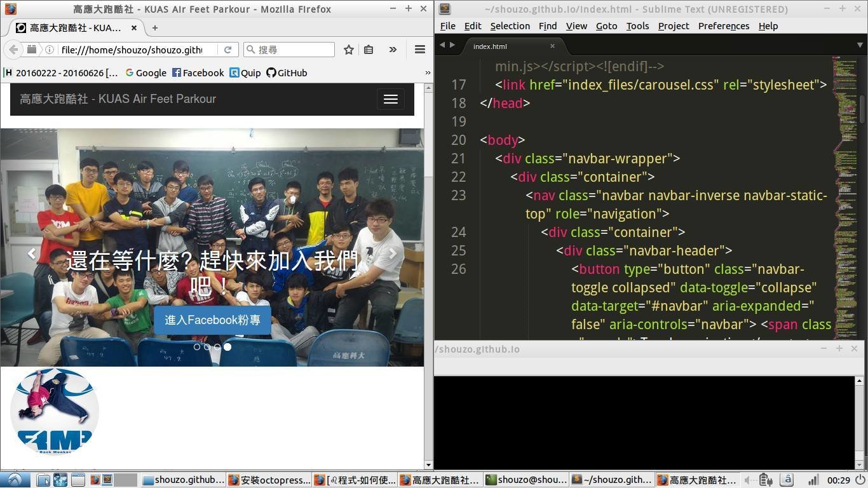Open the Tools menu in Sublime Text

point(637,26)
